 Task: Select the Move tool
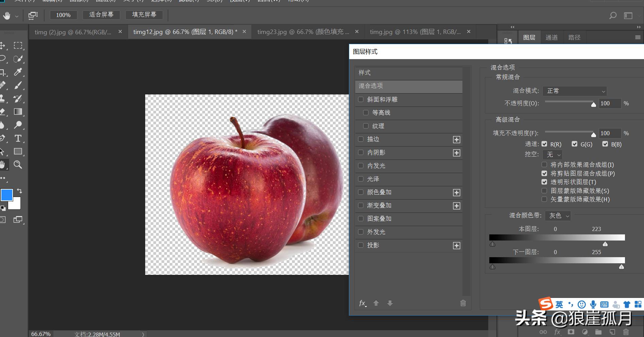coord(3,45)
